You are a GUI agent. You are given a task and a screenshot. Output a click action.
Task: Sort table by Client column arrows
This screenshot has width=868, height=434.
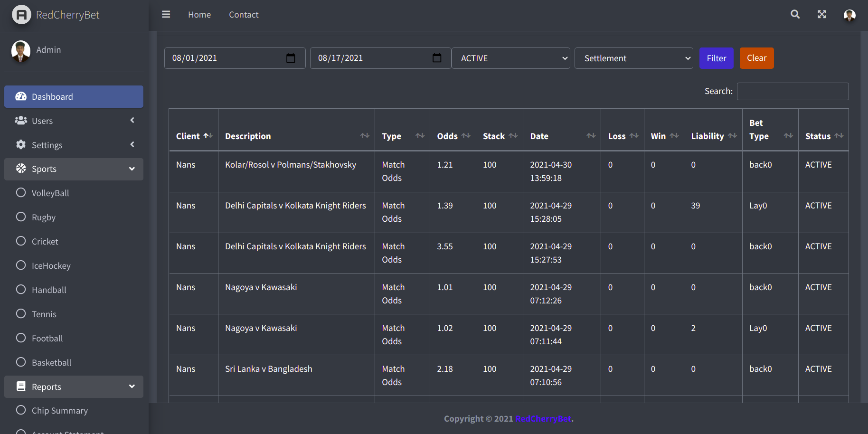tap(208, 136)
